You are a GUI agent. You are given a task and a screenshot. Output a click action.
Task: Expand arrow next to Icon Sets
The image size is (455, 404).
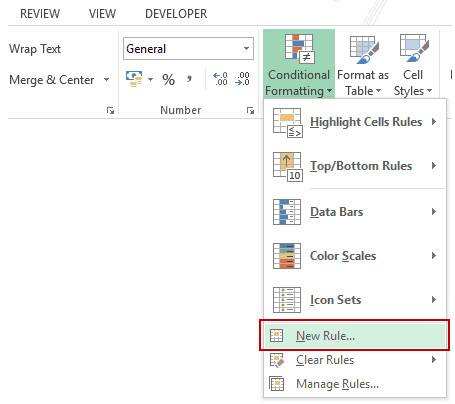(434, 300)
